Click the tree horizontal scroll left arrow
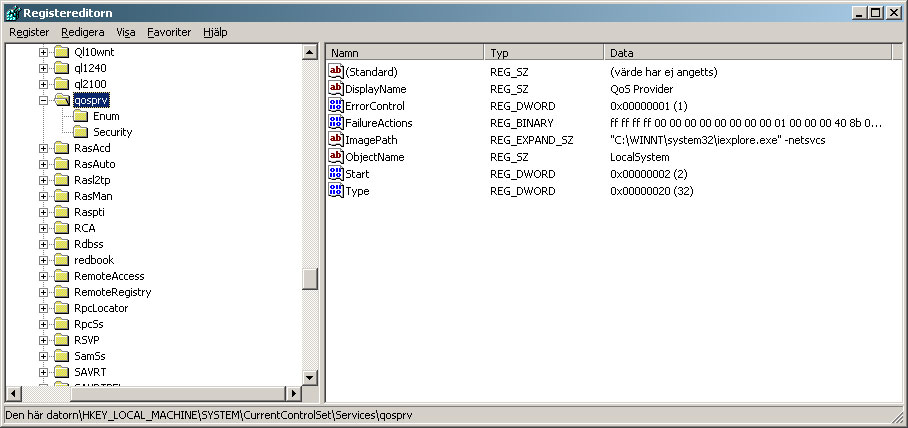 (x=14, y=394)
